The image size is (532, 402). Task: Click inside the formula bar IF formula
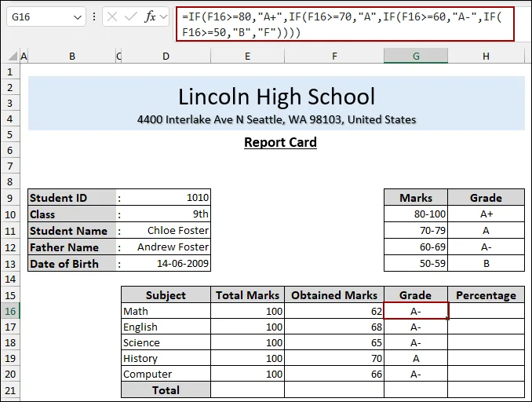point(345,24)
